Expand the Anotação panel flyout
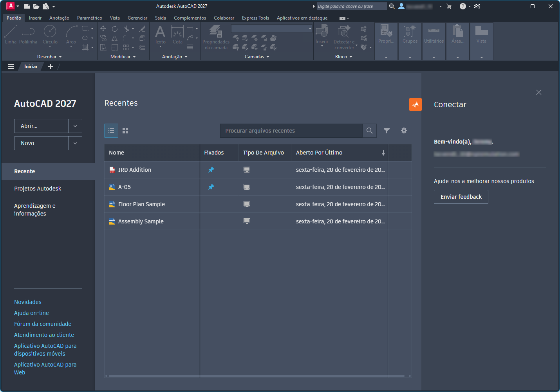 click(175, 57)
